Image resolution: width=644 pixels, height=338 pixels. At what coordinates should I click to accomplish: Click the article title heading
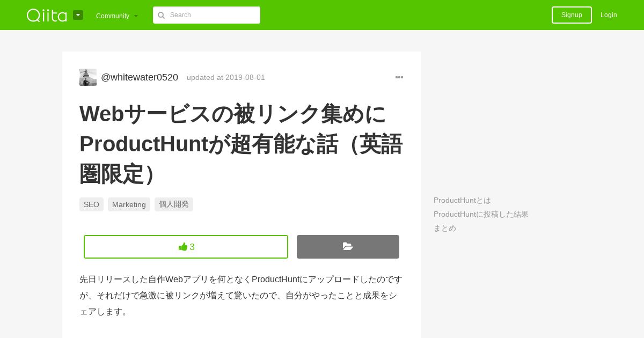pyautogui.click(x=241, y=144)
